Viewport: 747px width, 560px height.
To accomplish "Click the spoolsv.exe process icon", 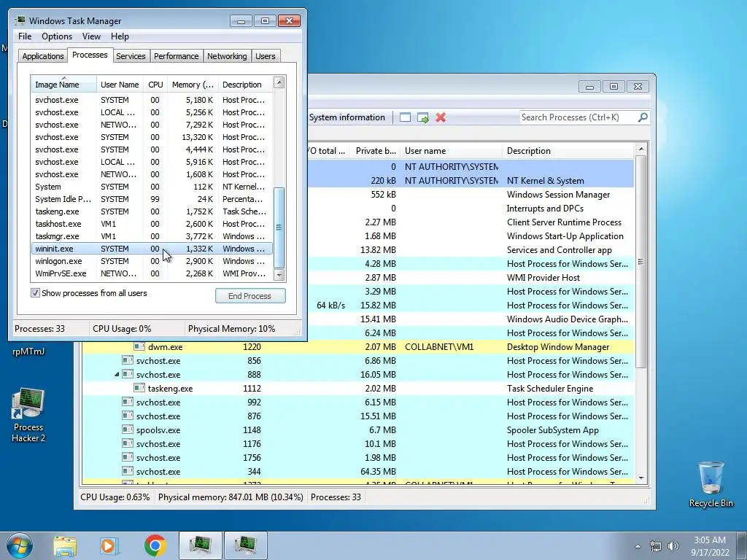I will click(127, 429).
